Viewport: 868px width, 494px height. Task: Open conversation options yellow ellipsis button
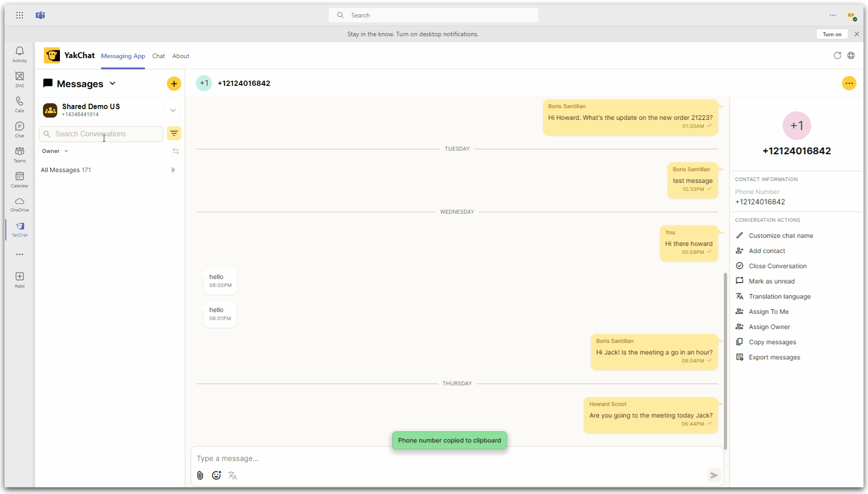849,83
